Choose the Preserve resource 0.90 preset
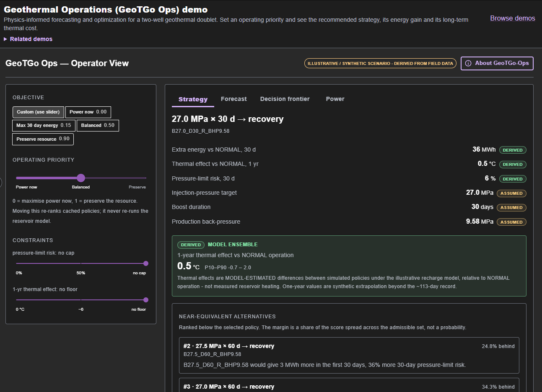This screenshot has height=392, width=542. coord(43,139)
